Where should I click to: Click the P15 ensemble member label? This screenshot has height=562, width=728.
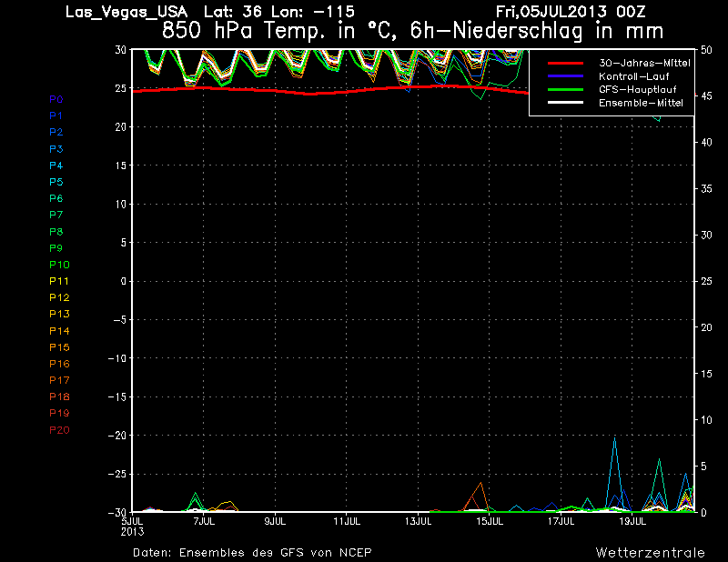pos(59,347)
